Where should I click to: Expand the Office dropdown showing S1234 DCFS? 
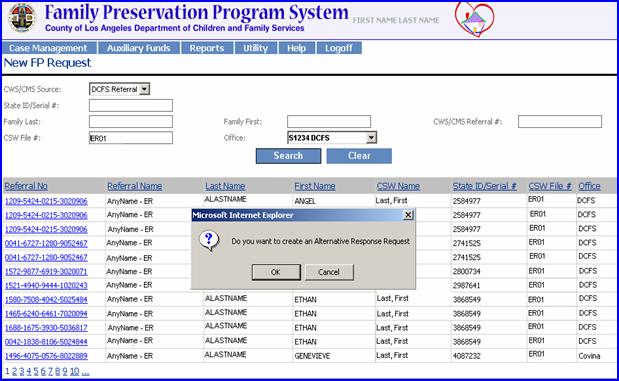(x=371, y=137)
